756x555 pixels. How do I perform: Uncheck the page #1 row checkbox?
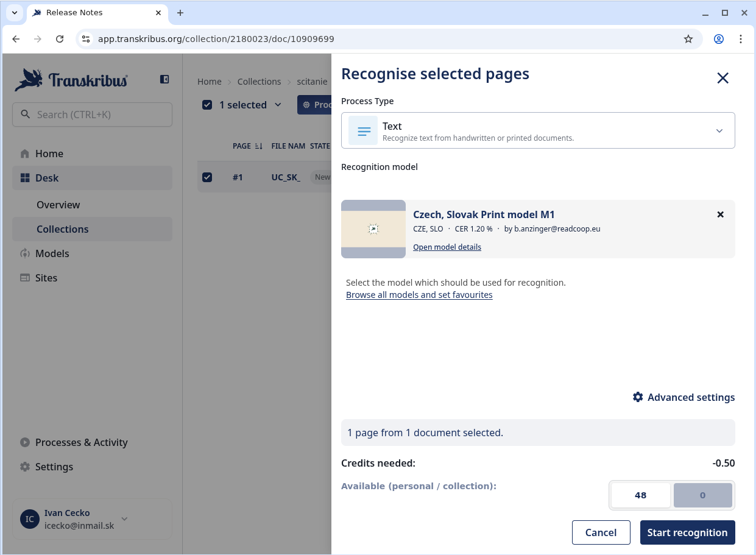coord(207,177)
